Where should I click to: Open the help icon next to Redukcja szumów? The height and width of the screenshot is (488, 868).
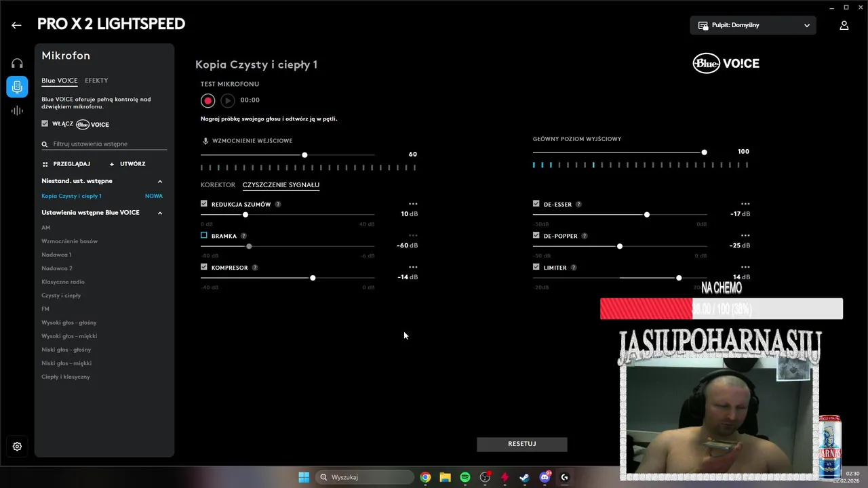278,204
